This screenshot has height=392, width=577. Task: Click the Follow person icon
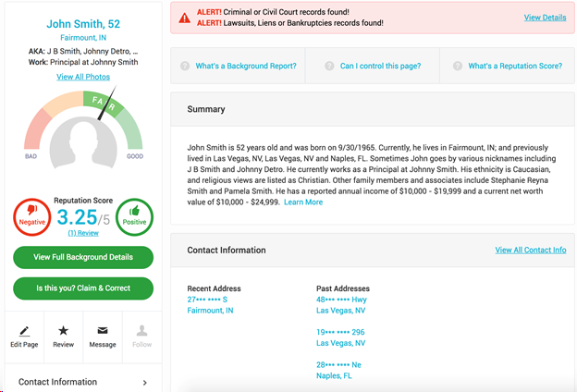(142, 331)
